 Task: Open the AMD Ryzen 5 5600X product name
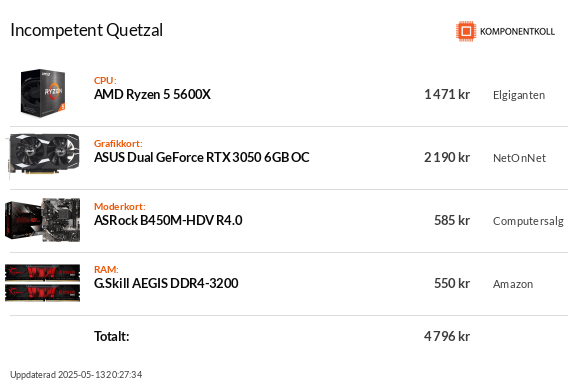[x=152, y=95]
